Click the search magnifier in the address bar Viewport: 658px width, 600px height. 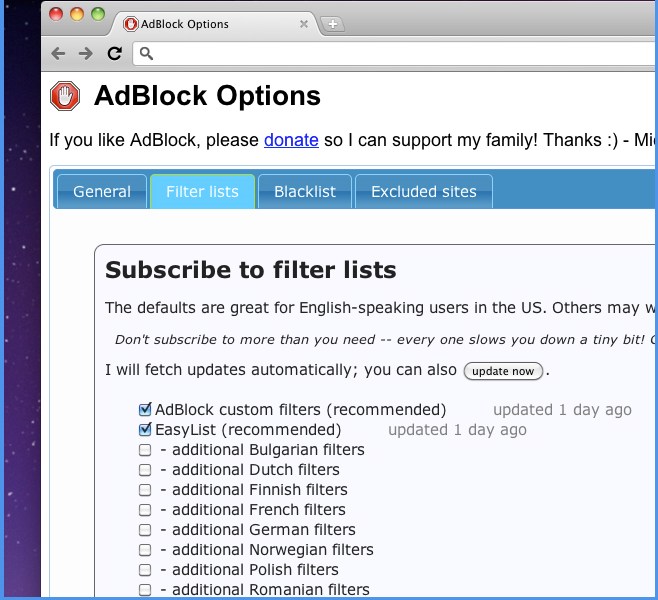pyautogui.click(x=146, y=53)
